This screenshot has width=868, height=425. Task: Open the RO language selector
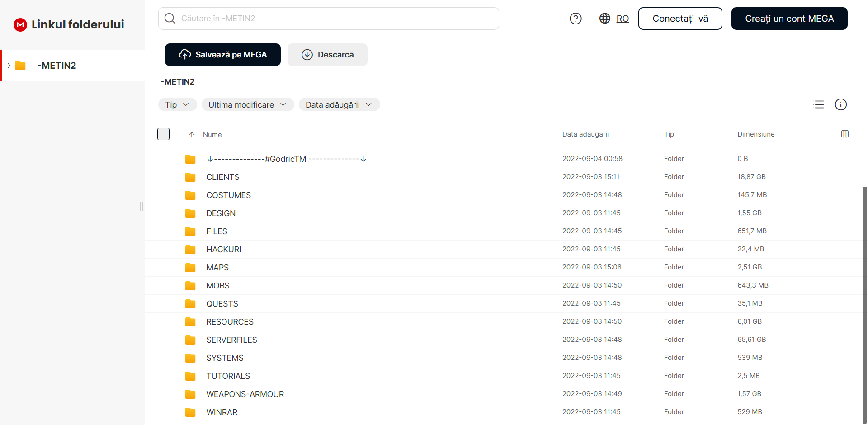(623, 19)
